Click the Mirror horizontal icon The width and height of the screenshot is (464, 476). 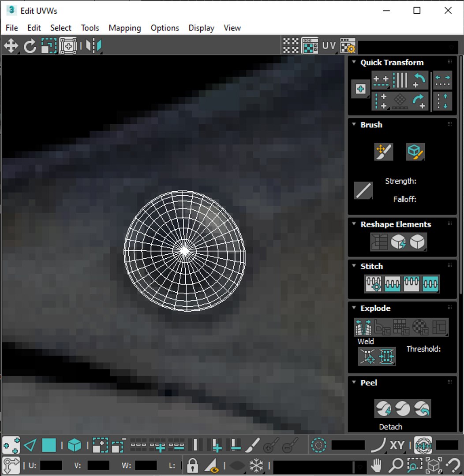click(x=94, y=46)
